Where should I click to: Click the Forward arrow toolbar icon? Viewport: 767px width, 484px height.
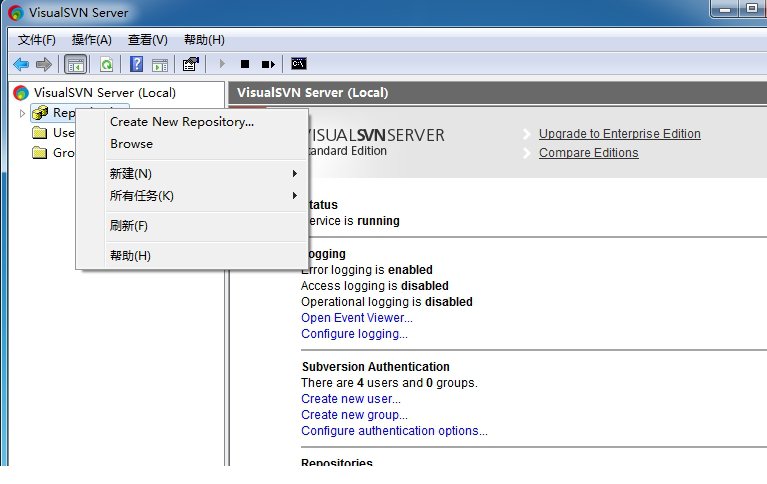coord(44,64)
